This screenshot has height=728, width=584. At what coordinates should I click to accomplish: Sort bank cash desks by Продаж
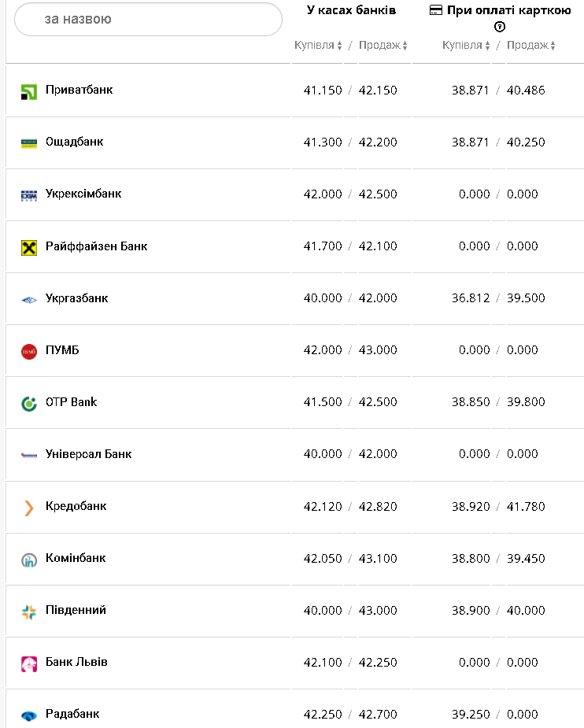click(383, 46)
